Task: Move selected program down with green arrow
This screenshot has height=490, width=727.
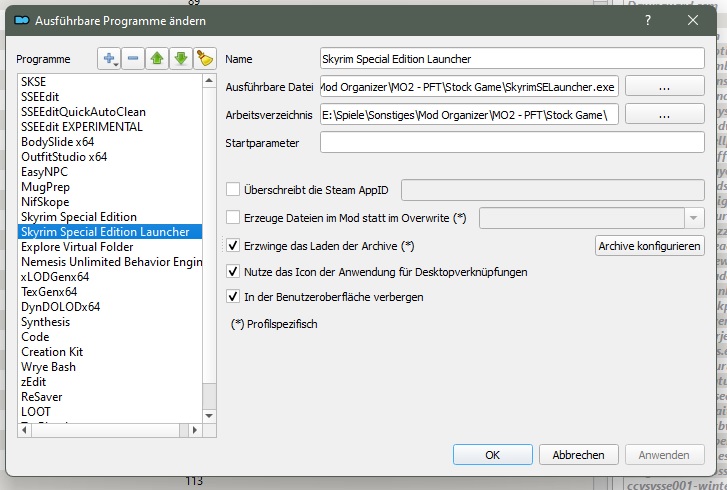Action: pyautogui.click(x=181, y=59)
